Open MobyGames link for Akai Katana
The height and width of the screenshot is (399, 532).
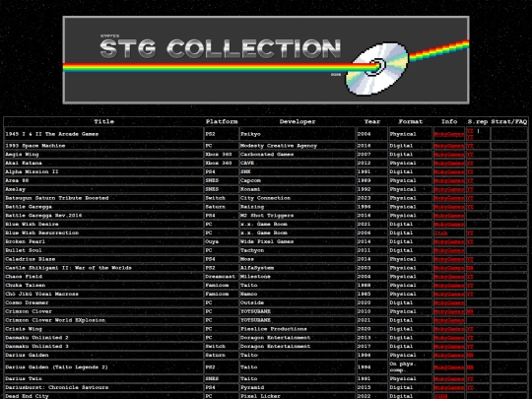pyautogui.click(x=449, y=164)
